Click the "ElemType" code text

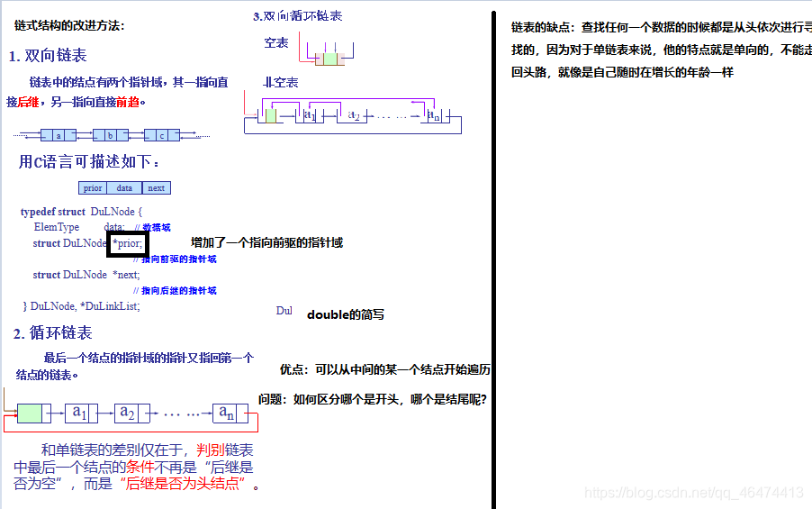57,227
